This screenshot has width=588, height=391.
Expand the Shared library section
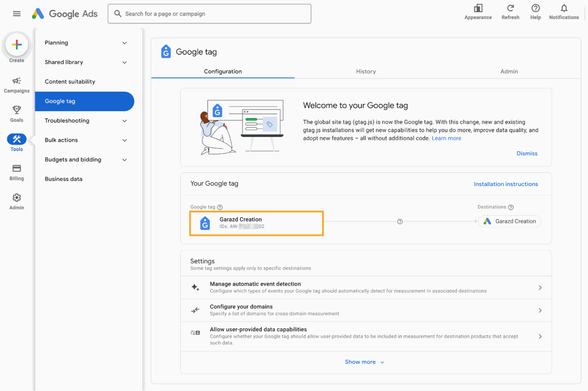[x=124, y=62]
